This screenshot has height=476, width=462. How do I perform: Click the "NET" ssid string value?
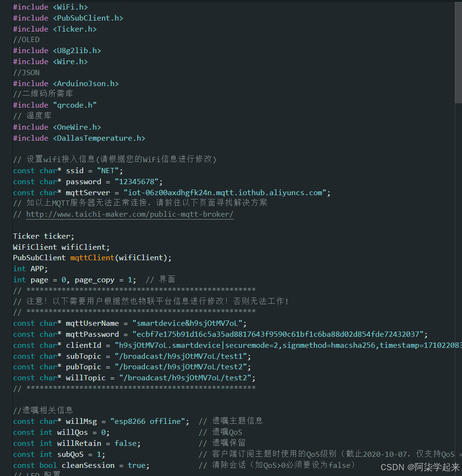[x=110, y=171]
